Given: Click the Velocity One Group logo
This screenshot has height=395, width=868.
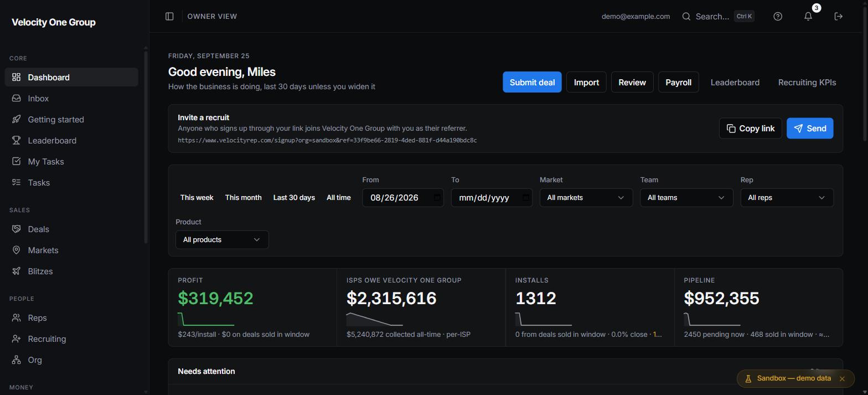Looking at the screenshot, I should pos(54,22).
